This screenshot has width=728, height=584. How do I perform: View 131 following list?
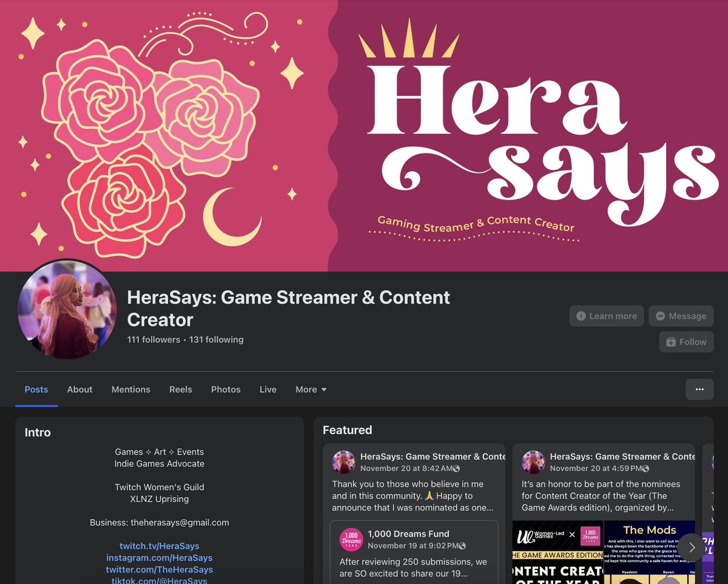(217, 340)
